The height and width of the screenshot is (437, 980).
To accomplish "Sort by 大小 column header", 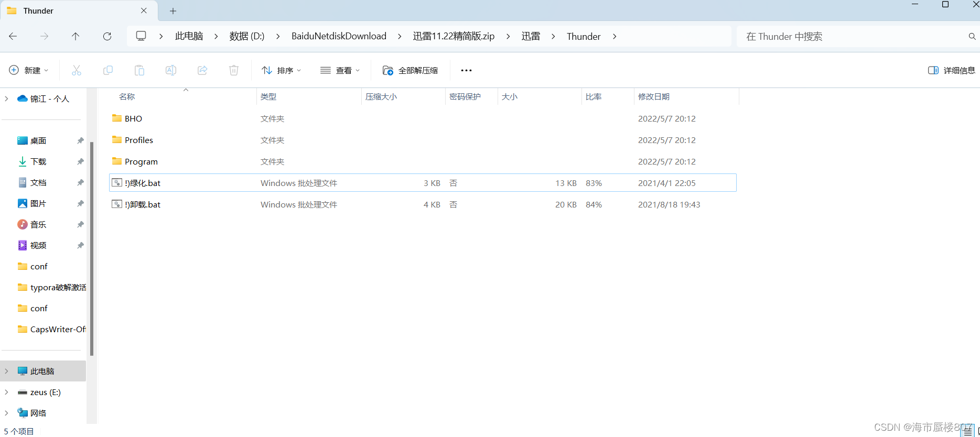I will 510,96.
